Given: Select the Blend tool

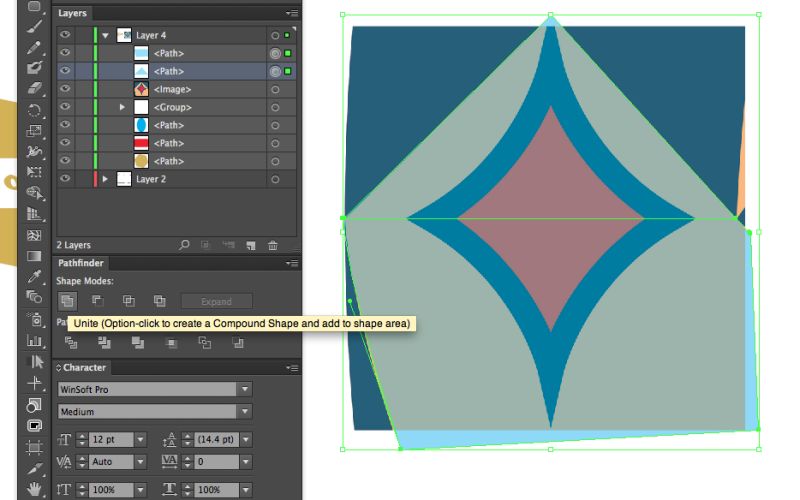Looking at the screenshot, I should point(34,297).
